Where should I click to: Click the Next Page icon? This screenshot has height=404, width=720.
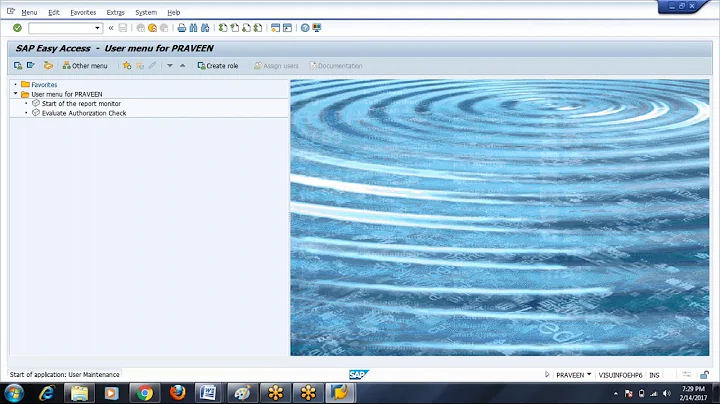247,28
